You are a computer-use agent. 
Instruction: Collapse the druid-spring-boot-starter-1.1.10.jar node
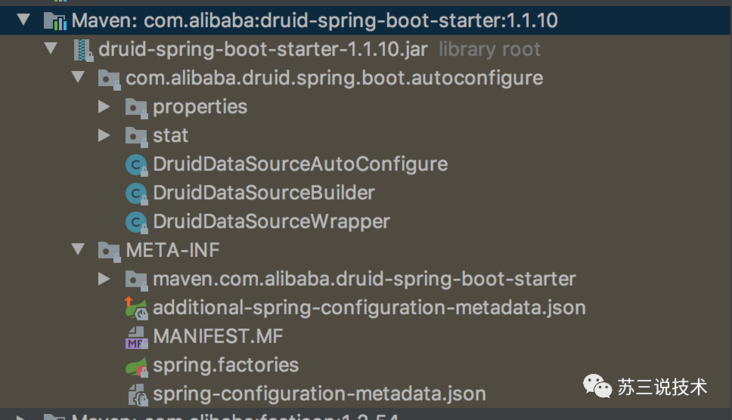(x=52, y=49)
